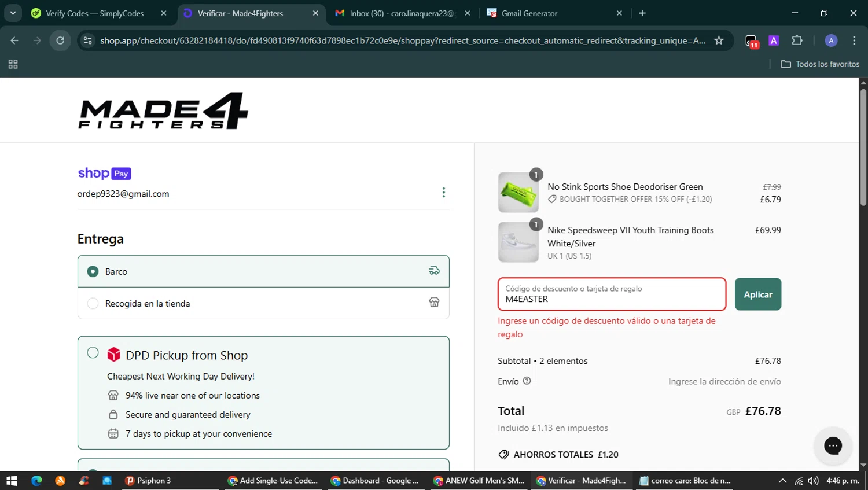Launch Microsoft Edge from the taskbar

pos(36,481)
